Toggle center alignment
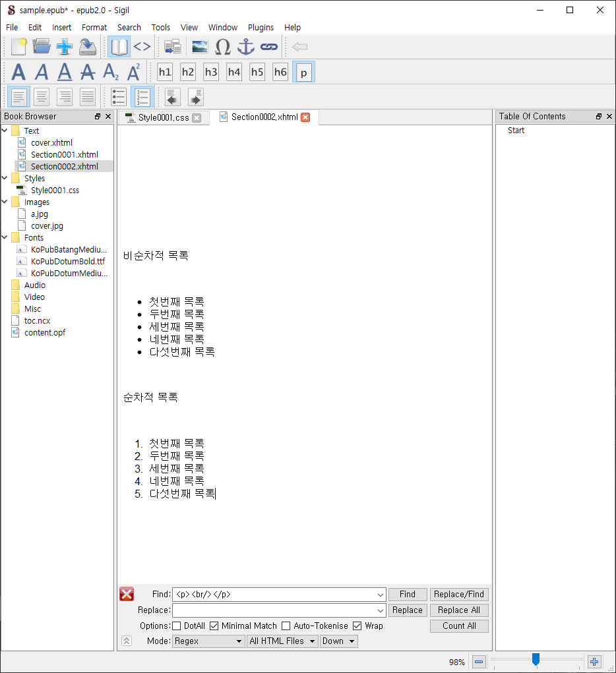Screen dimensions: 616x673 click(x=42, y=97)
